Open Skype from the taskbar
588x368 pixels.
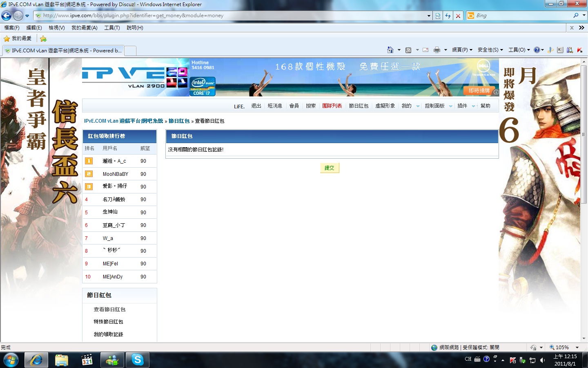[x=138, y=360]
